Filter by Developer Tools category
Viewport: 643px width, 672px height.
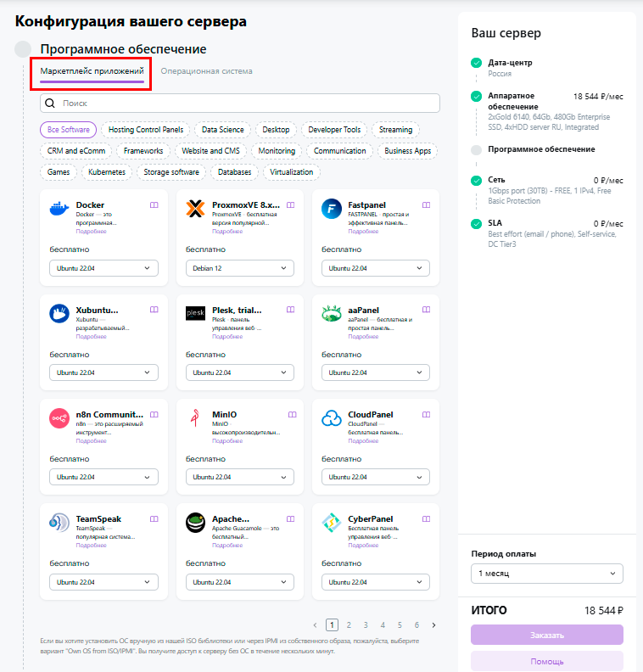click(x=334, y=130)
